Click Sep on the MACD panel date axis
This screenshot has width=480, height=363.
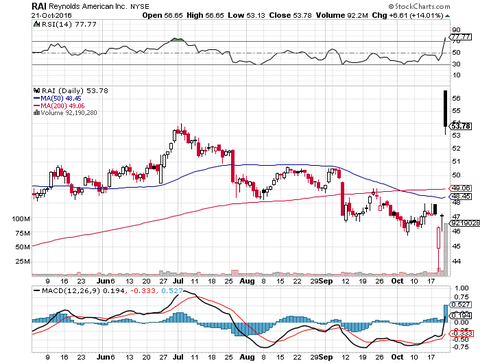click(325, 357)
